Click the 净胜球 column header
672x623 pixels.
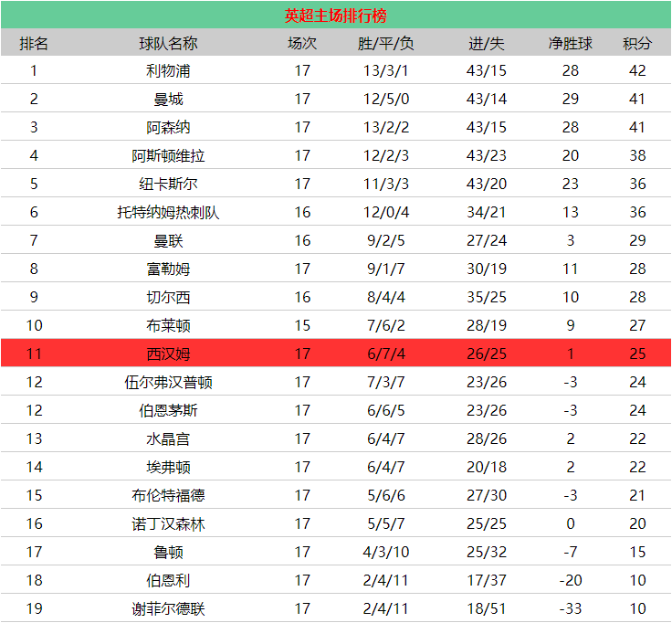(570, 43)
